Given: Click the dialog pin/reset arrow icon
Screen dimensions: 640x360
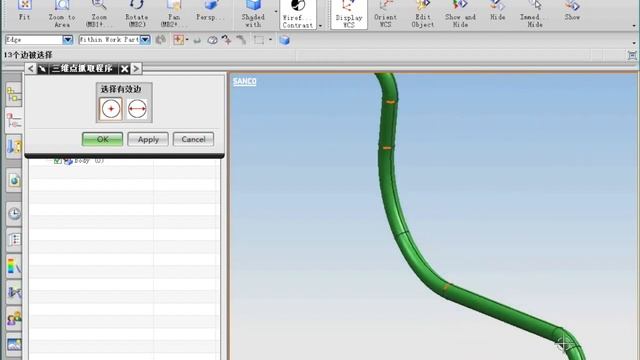Looking at the screenshot, I should pyautogui.click(x=42, y=69).
